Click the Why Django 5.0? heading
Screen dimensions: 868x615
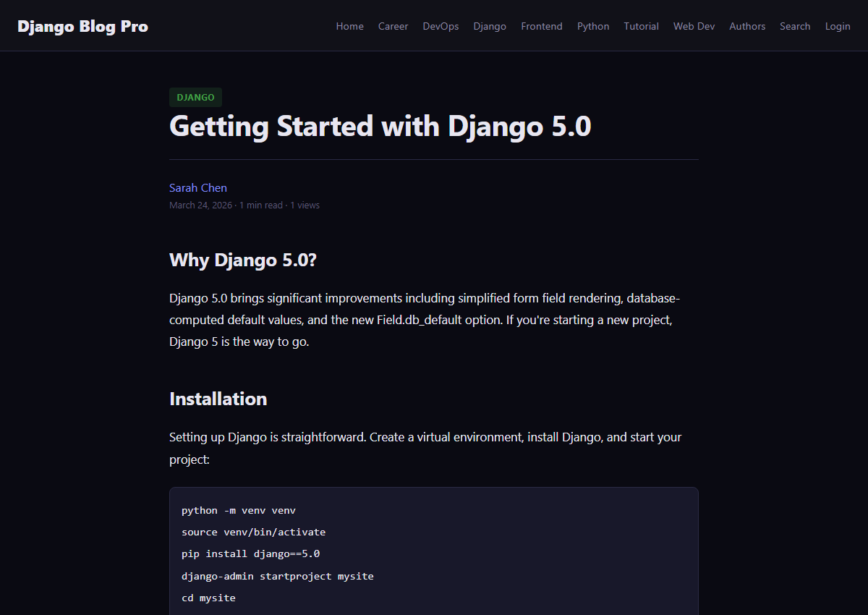[242, 260]
